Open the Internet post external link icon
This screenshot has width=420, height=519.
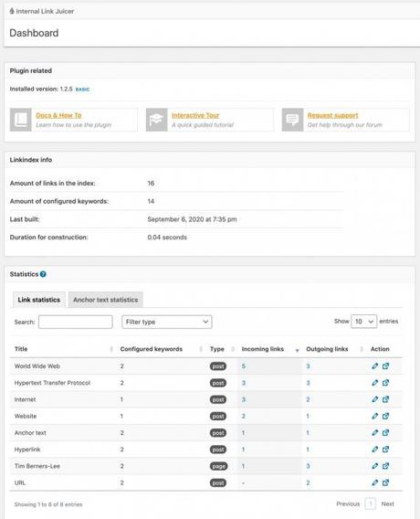(385, 399)
